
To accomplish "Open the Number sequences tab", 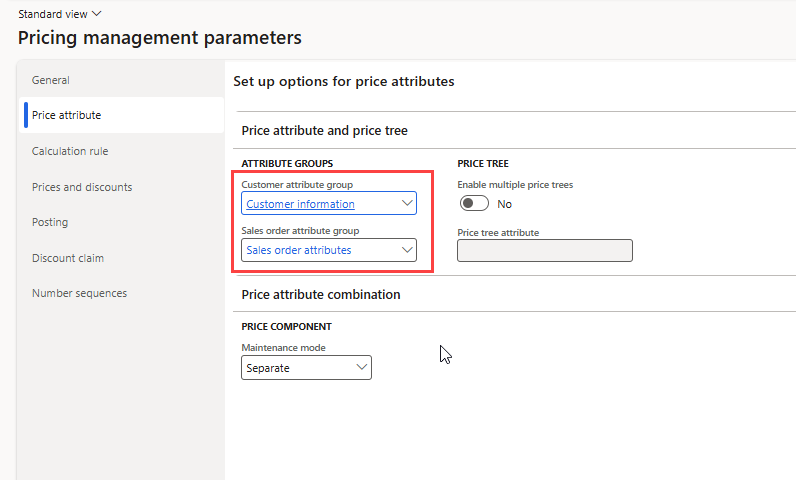I will click(79, 293).
